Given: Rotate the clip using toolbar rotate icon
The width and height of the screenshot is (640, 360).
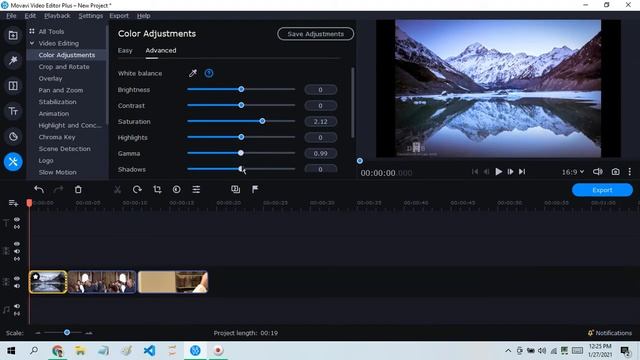Looking at the screenshot, I should click(137, 189).
